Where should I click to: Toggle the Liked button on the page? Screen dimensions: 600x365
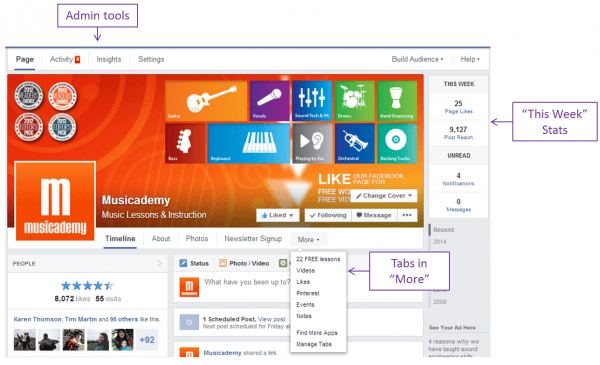click(x=277, y=215)
